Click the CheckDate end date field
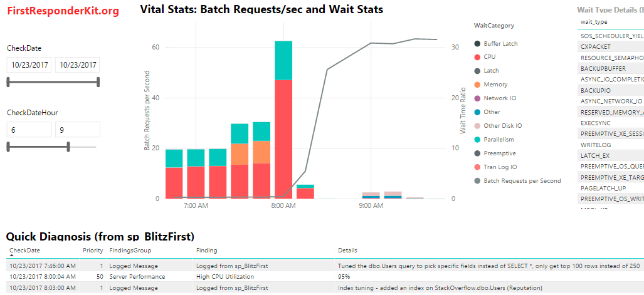The image size is (644, 295). (x=78, y=65)
